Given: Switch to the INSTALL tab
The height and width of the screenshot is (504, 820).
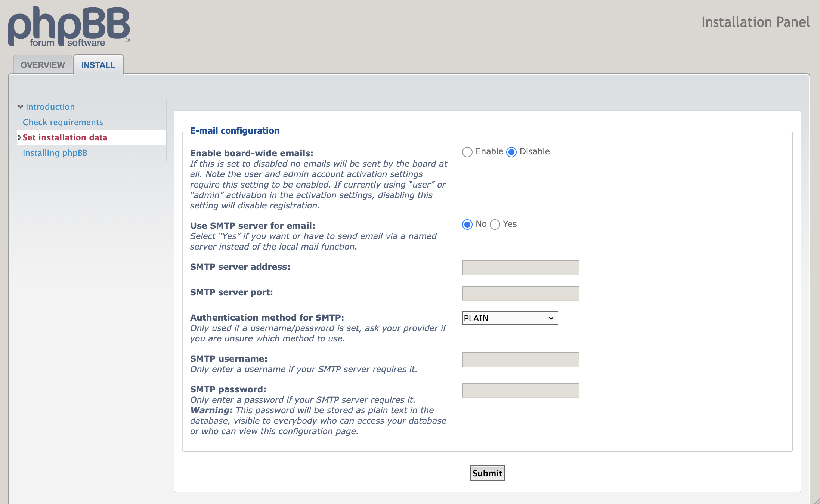Looking at the screenshot, I should [98, 65].
